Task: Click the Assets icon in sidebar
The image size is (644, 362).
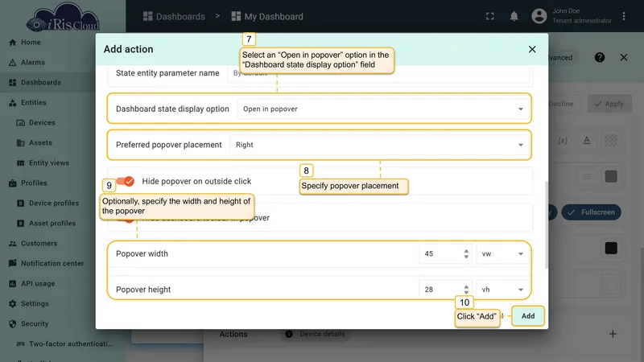Action: tap(21, 143)
